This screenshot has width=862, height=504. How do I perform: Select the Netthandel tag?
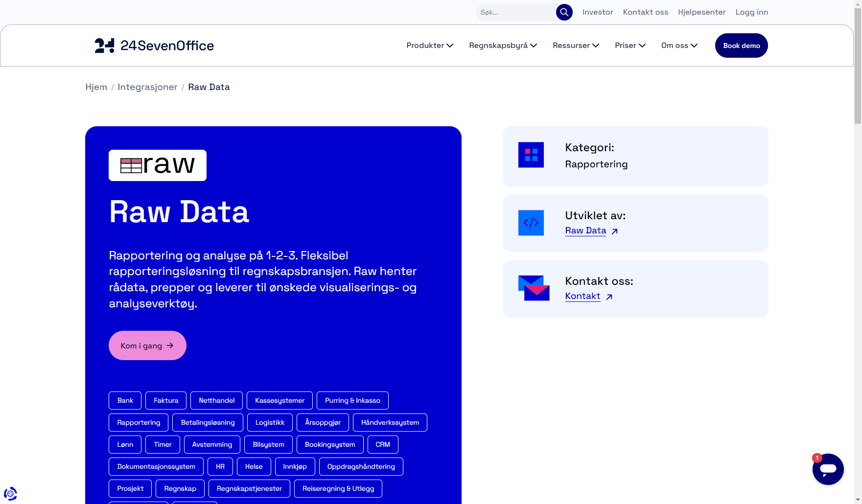coord(216,400)
